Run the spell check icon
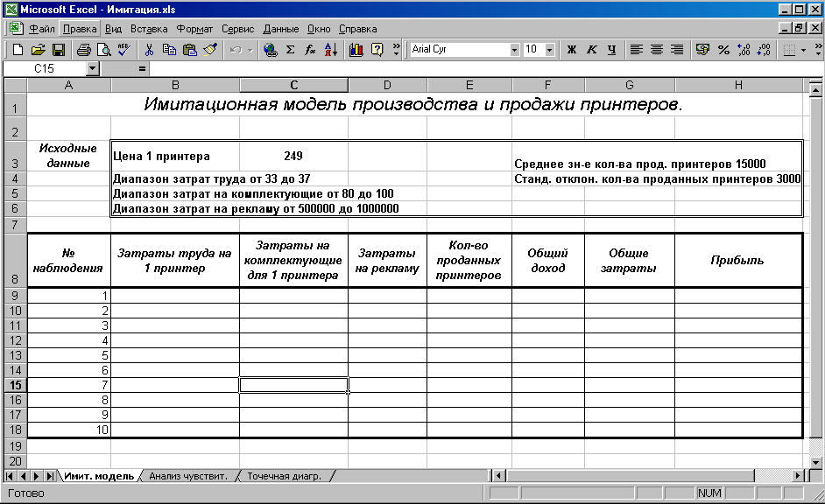This screenshot has width=825, height=504. 124,50
